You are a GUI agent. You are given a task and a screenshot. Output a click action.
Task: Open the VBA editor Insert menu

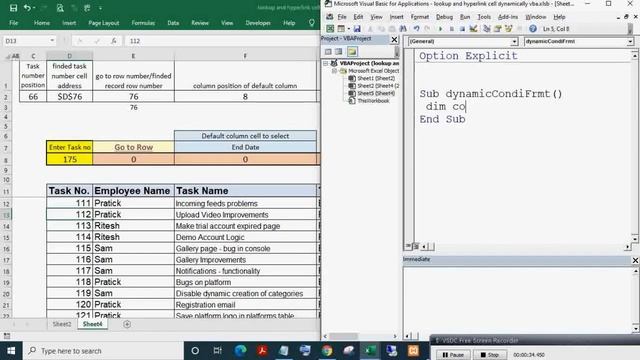point(396,17)
